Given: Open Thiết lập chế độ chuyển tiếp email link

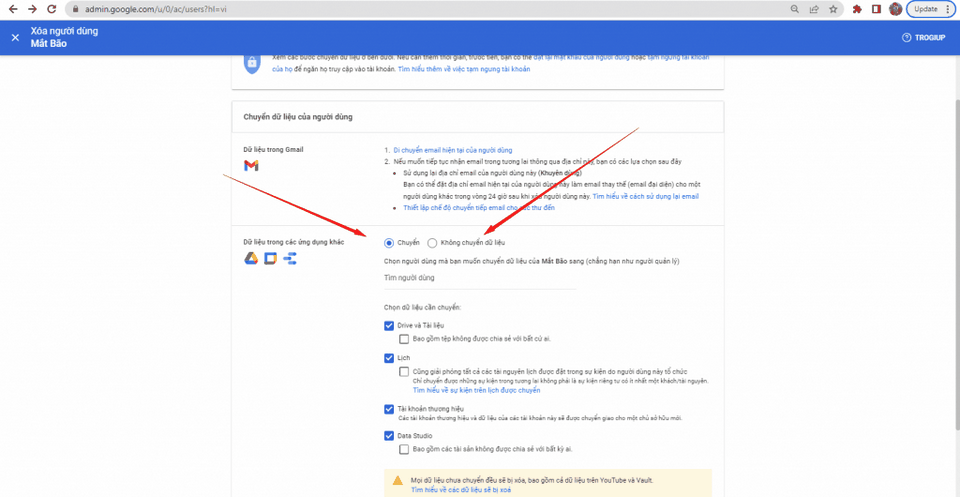Looking at the screenshot, I should tap(479, 208).
